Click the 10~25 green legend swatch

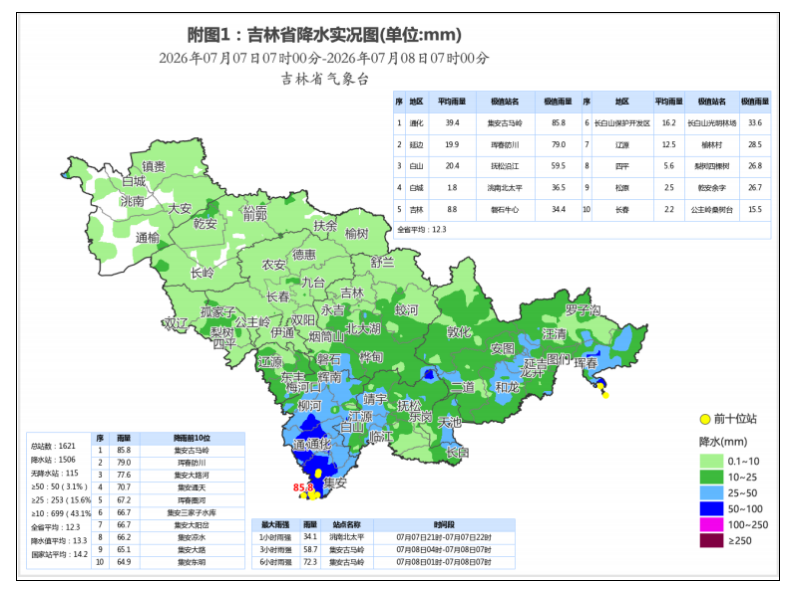(711, 477)
